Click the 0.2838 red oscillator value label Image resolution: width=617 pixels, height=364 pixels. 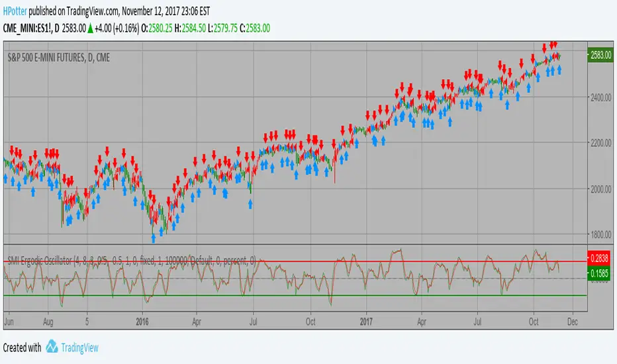click(599, 258)
